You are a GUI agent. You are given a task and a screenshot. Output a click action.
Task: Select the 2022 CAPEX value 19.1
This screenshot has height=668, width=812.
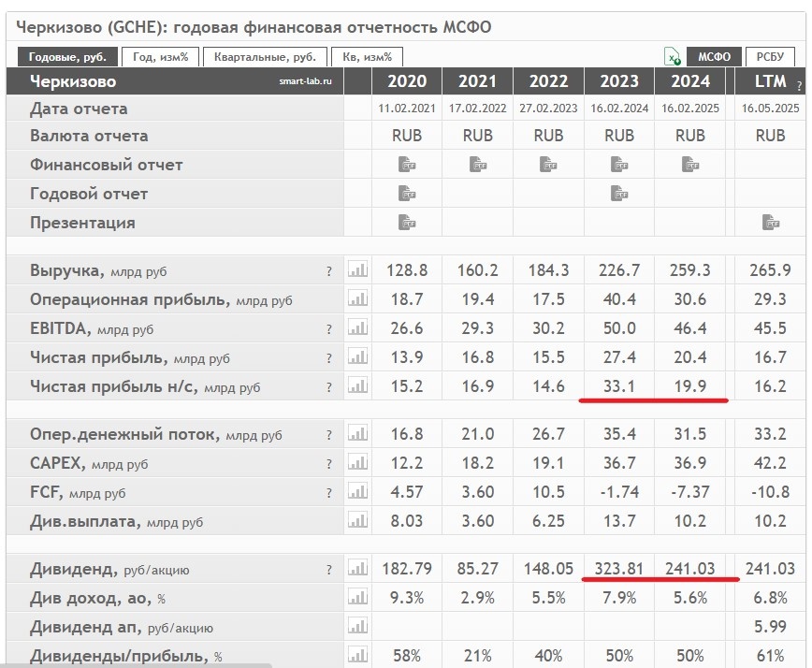pyautogui.click(x=548, y=462)
